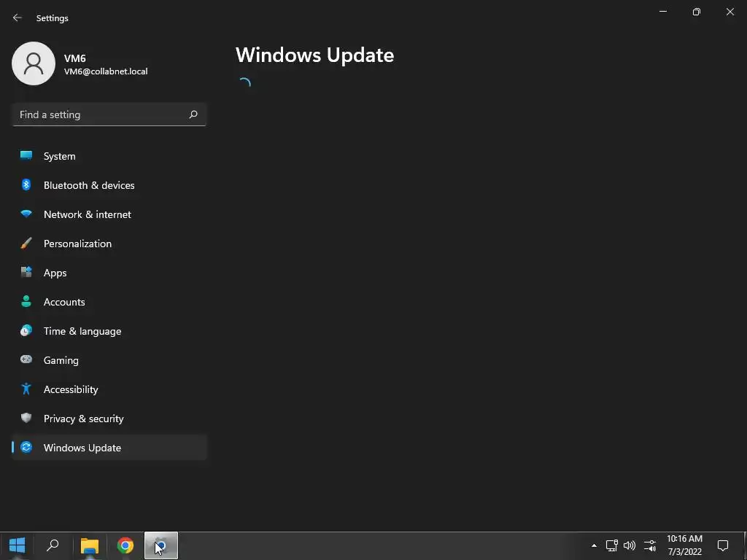747x560 pixels.
Task: Open Accessibility settings category
Action: click(x=109, y=389)
